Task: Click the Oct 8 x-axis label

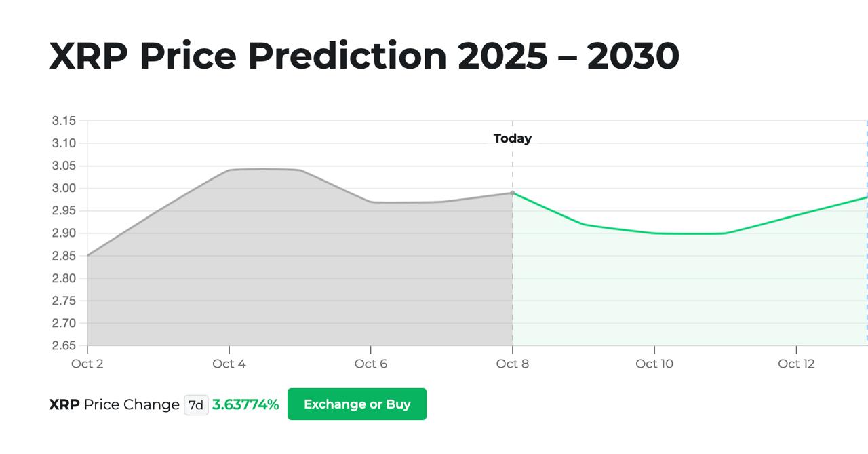Action: point(513,364)
